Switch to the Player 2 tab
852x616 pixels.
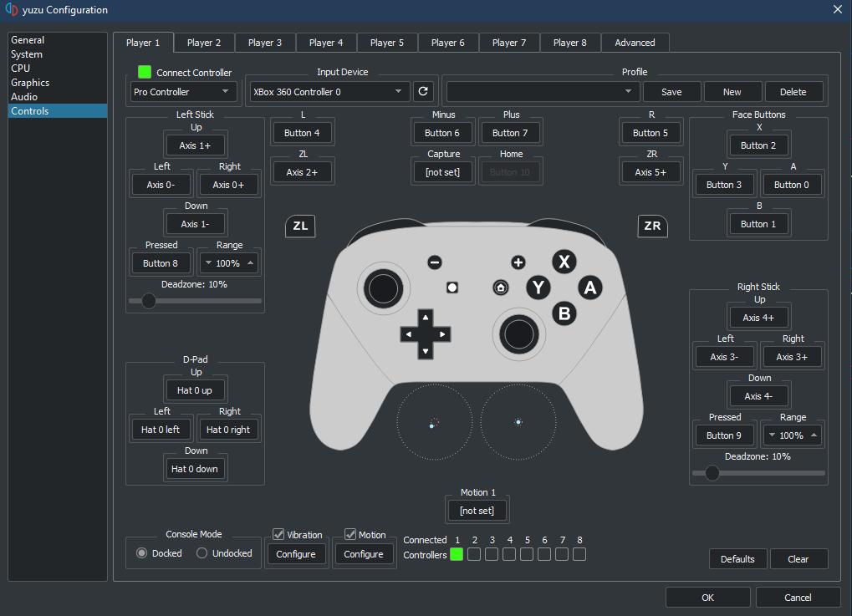204,43
